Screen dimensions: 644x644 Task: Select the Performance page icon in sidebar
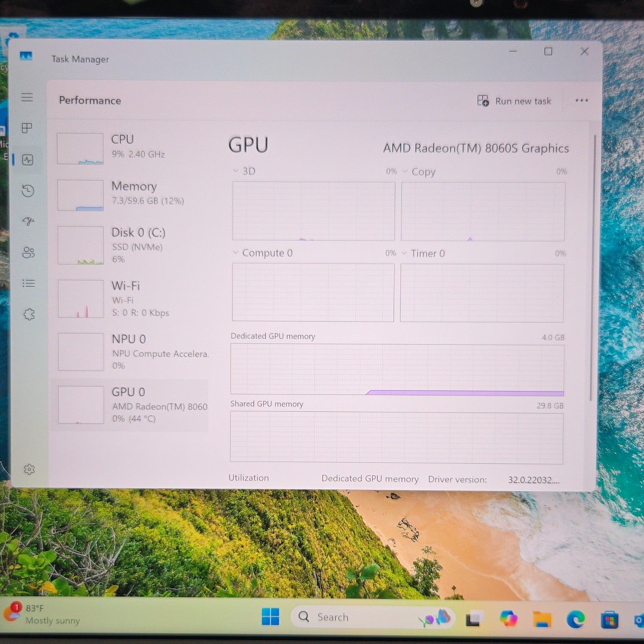click(27, 160)
